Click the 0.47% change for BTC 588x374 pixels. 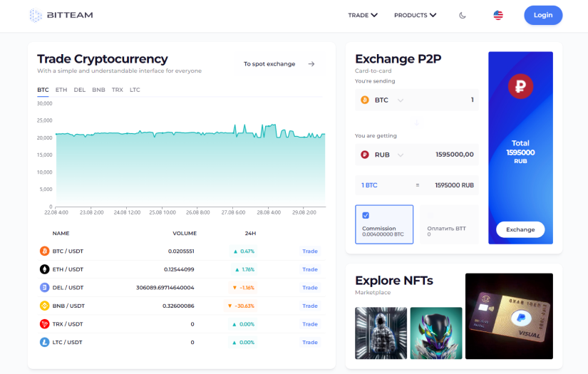244,251
